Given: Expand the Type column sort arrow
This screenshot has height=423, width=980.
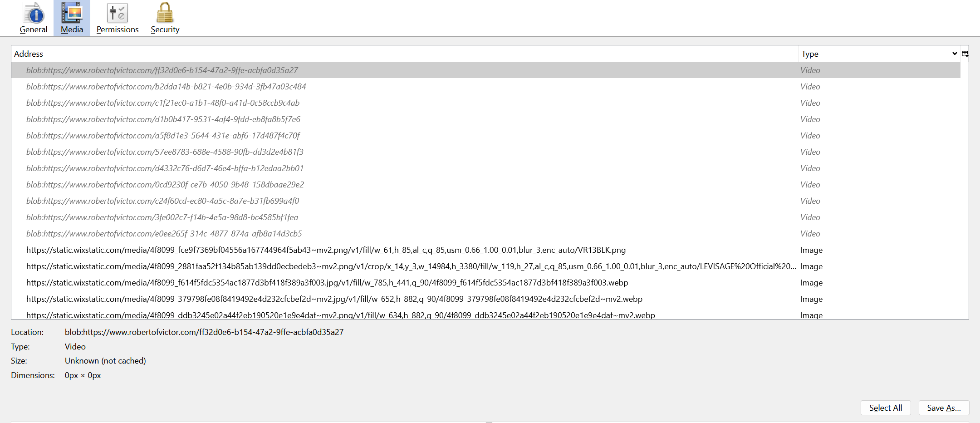Looking at the screenshot, I should pyautogui.click(x=954, y=54).
